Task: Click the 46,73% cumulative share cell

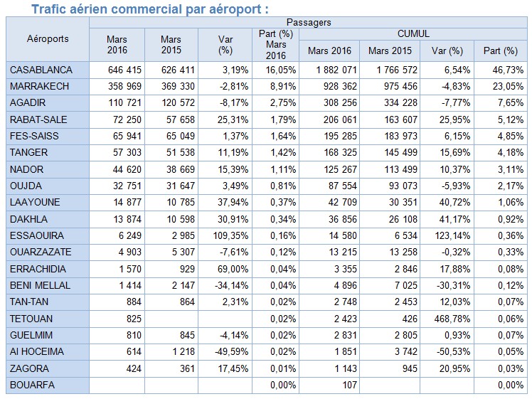Action: point(501,69)
